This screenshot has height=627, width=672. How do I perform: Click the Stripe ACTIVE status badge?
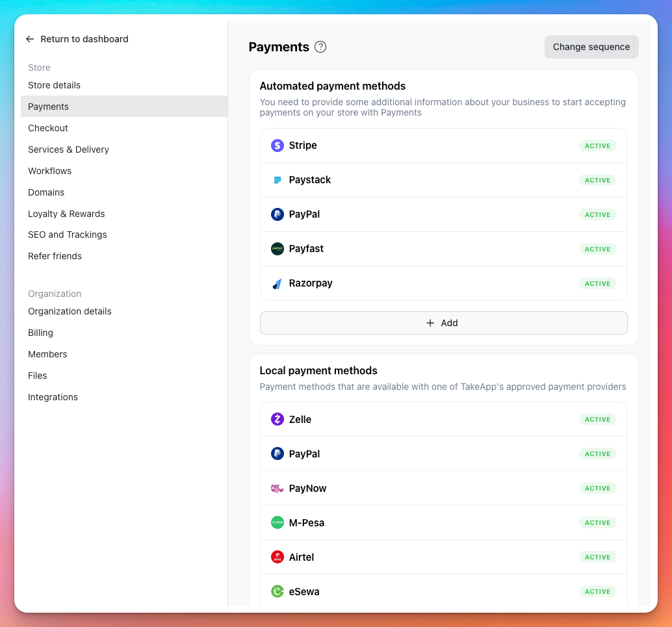[x=597, y=146]
